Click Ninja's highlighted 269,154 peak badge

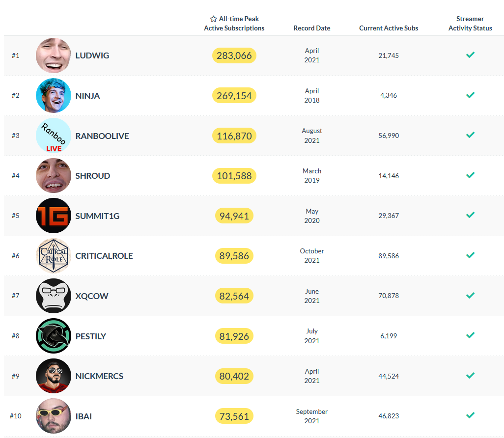[x=234, y=95]
